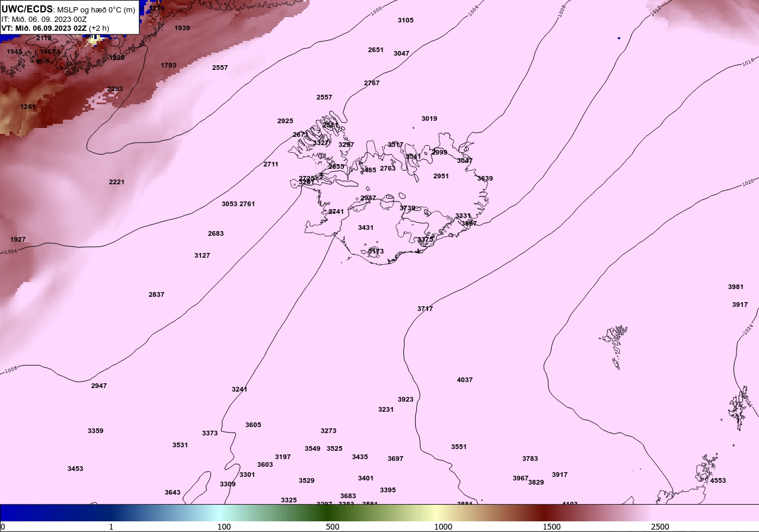Screen dimensions: 759x532
Task: Click the 1020 isobar label at right edge
Action: [x=747, y=183]
